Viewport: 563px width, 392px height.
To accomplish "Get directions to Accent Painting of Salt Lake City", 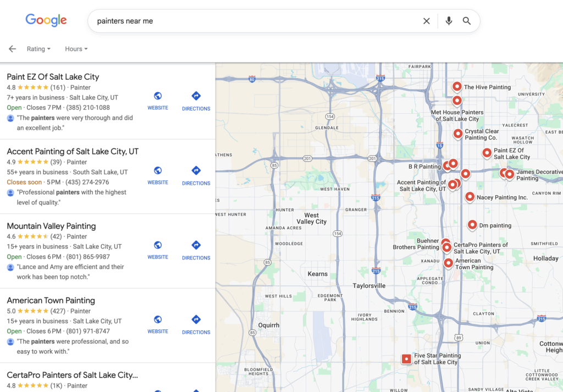I will 196,175.
